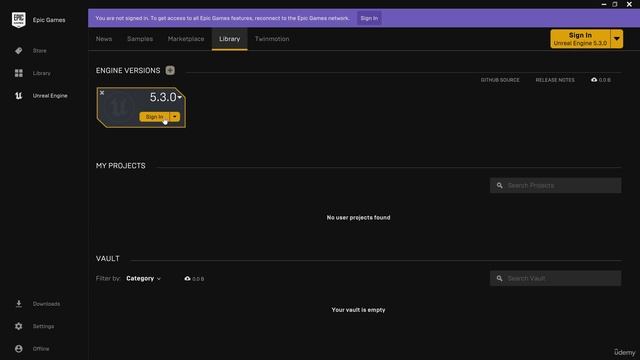Switch to the News tab
This screenshot has width=640, height=360.
(104, 39)
